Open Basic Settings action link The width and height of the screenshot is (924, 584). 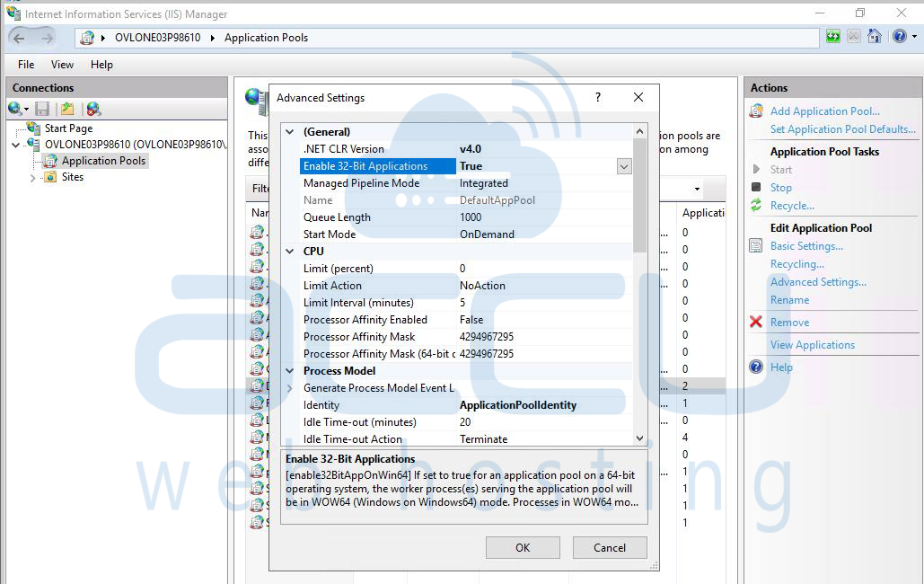click(806, 246)
